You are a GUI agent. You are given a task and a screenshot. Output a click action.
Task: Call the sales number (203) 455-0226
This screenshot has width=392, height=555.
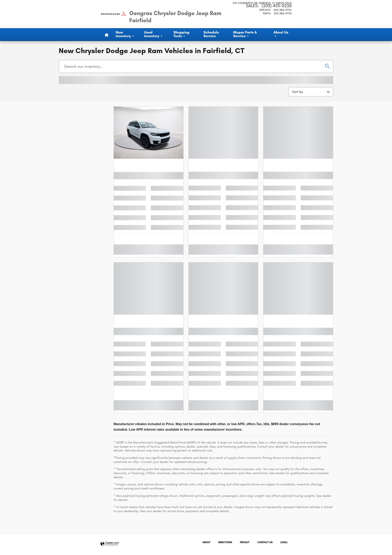point(276,6)
